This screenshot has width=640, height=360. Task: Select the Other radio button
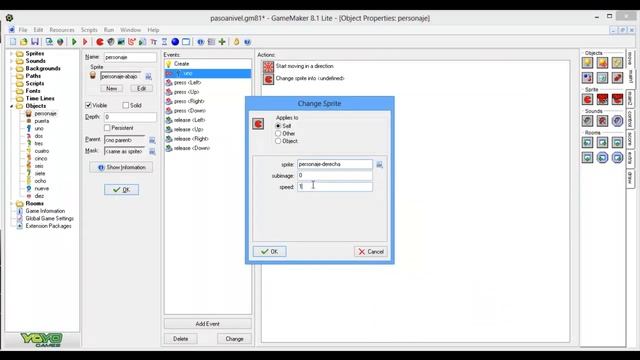tap(278, 133)
